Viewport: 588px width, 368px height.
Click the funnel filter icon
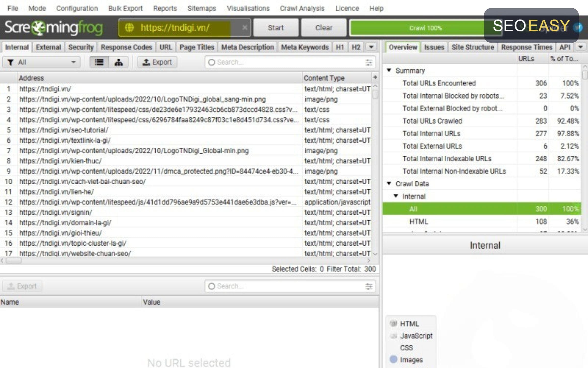(10, 62)
